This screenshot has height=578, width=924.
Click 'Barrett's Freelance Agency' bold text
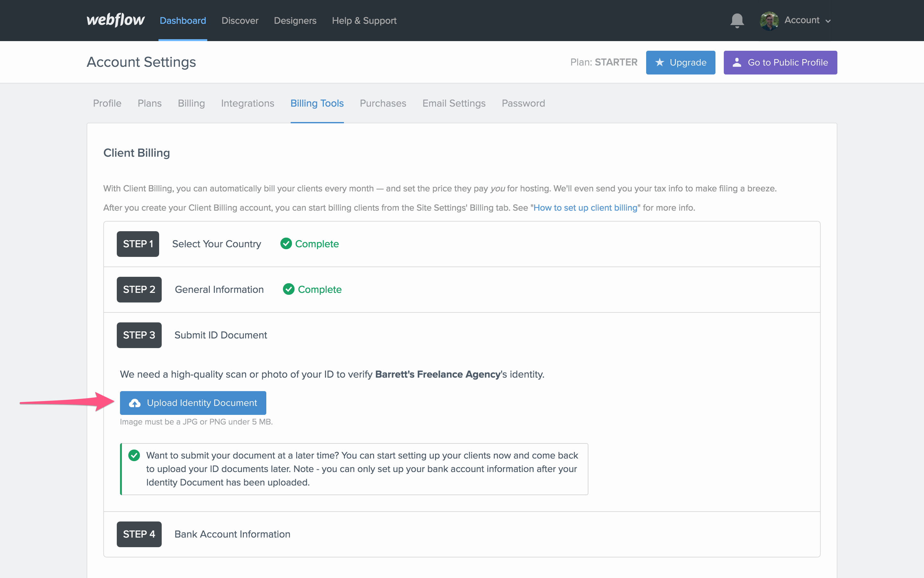tap(438, 374)
